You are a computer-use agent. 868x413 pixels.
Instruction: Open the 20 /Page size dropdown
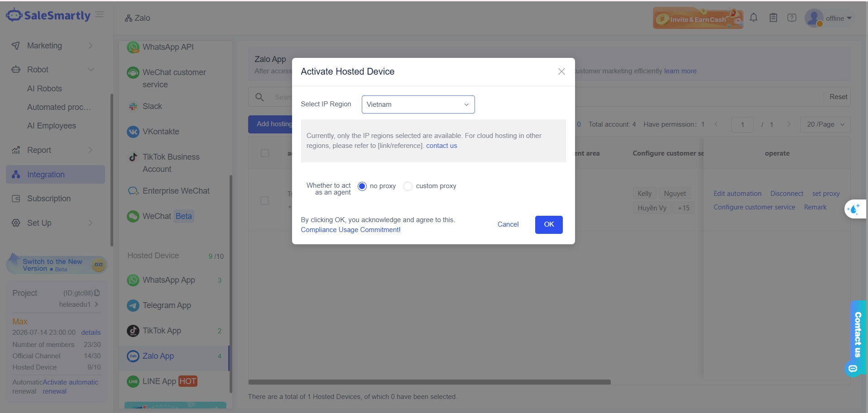825,124
